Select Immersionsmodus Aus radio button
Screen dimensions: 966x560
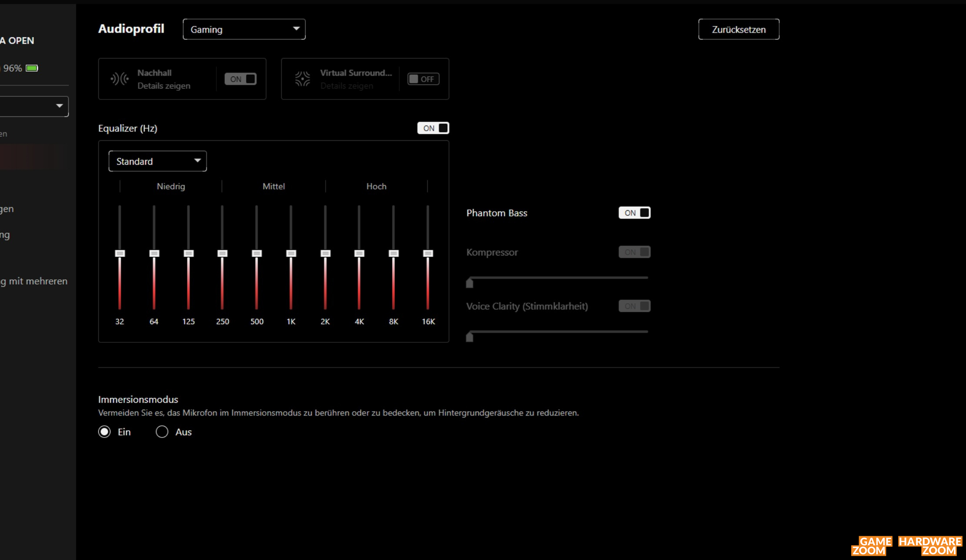pos(162,432)
